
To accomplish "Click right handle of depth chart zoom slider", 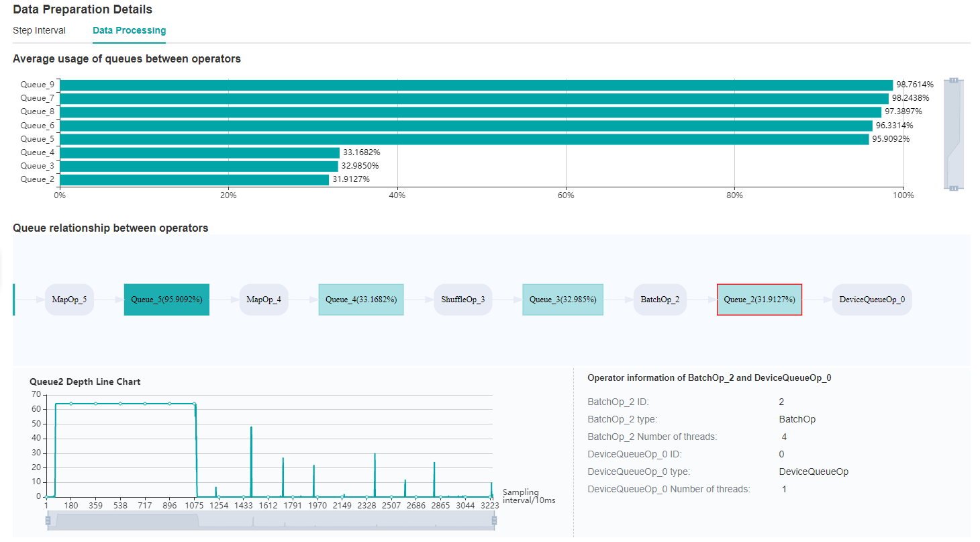I will pyautogui.click(x=495, y=521).
